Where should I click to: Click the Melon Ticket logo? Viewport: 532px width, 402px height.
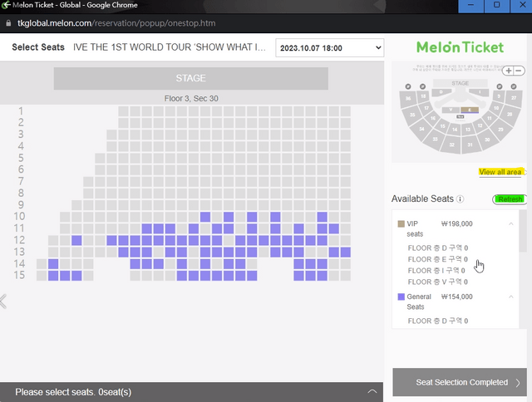point(460,47)
